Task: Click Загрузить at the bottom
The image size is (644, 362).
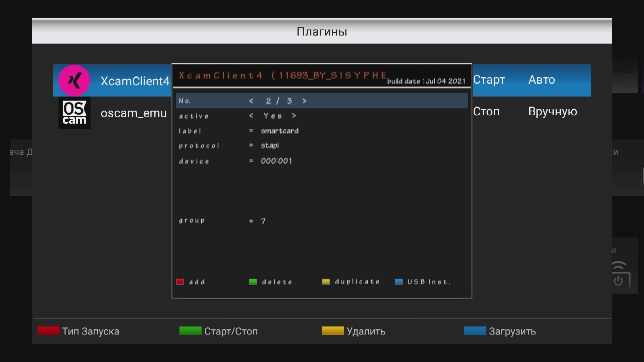Action: pyautogui.click(x=512, y=331)
